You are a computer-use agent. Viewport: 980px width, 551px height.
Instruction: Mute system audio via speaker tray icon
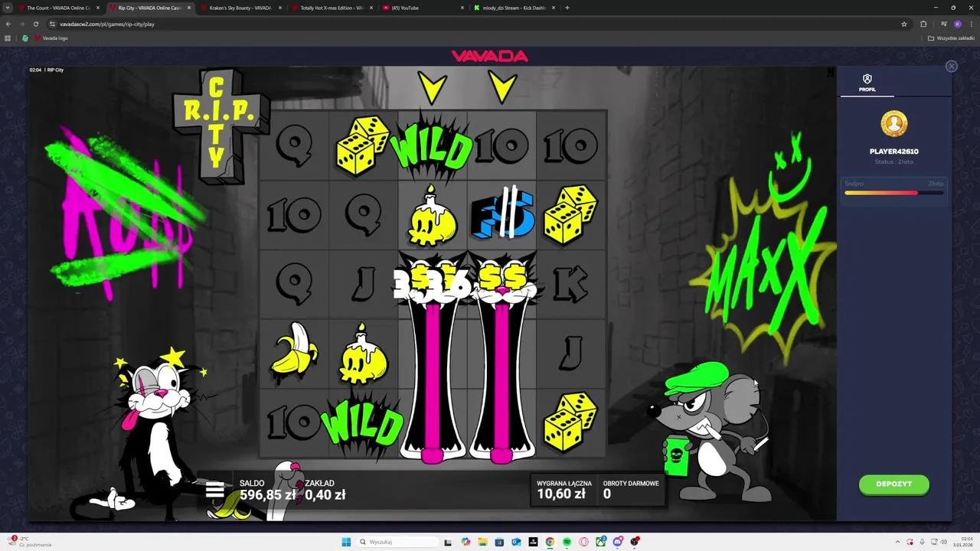944,542
